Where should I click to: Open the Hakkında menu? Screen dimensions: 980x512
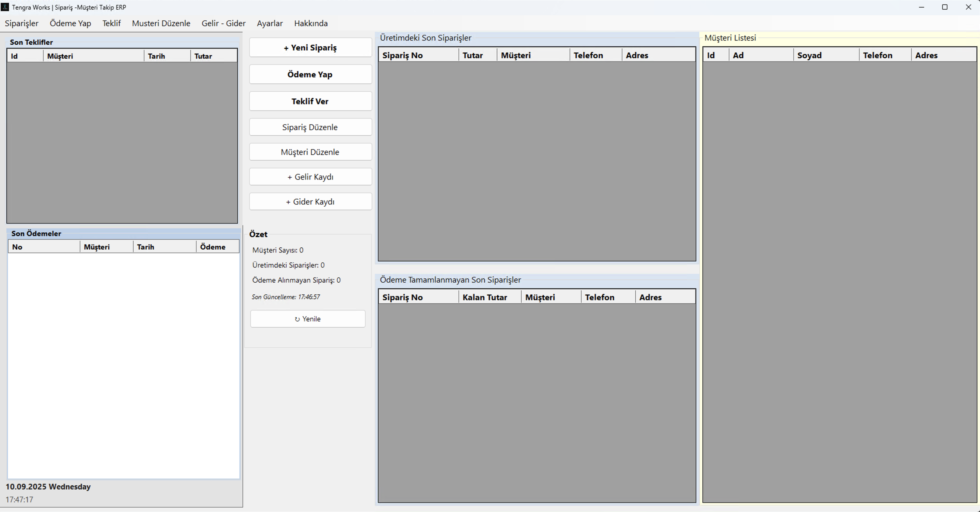pos(311,23)
